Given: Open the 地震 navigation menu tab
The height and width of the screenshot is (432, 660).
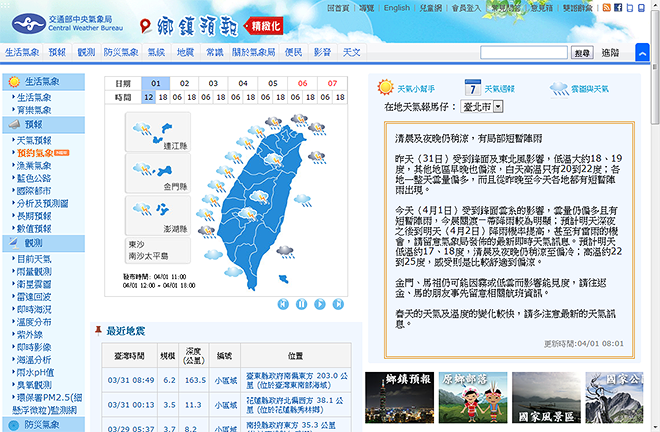Looking at the screenshot, I should [185, 51].
